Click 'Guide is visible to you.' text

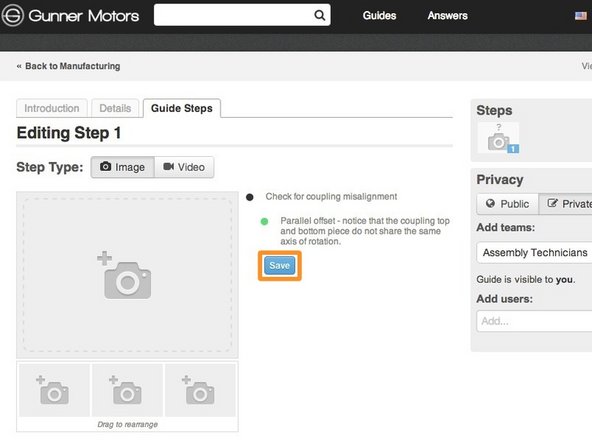click(526, 280)
